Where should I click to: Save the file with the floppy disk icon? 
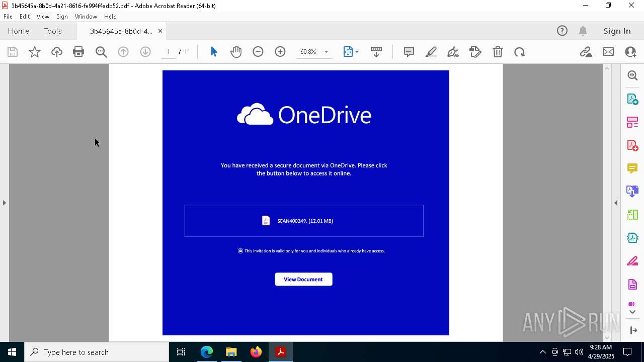click(13, 52)
